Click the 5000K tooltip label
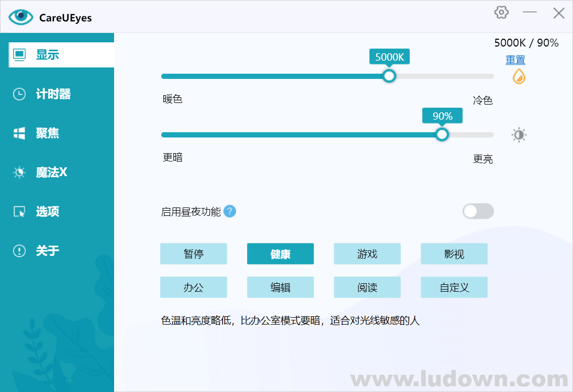This screenshot has width=573, height=392. (x=389, y=57)
